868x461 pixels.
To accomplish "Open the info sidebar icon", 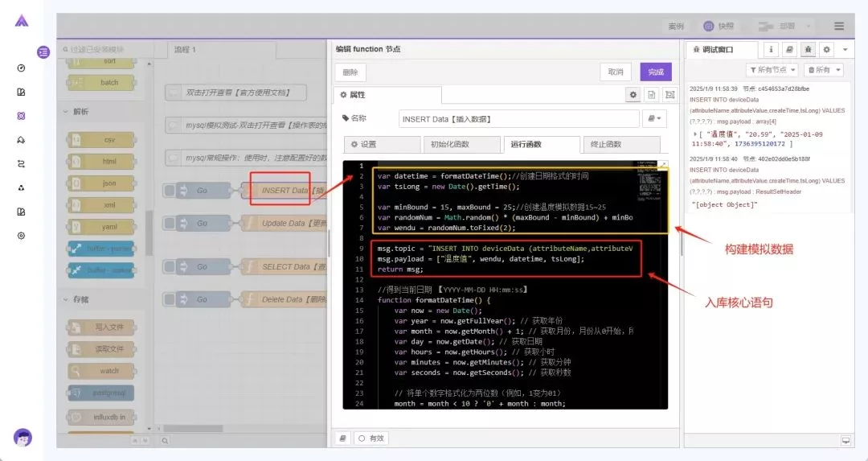I will pyautogui.click(x=771, y=50).
